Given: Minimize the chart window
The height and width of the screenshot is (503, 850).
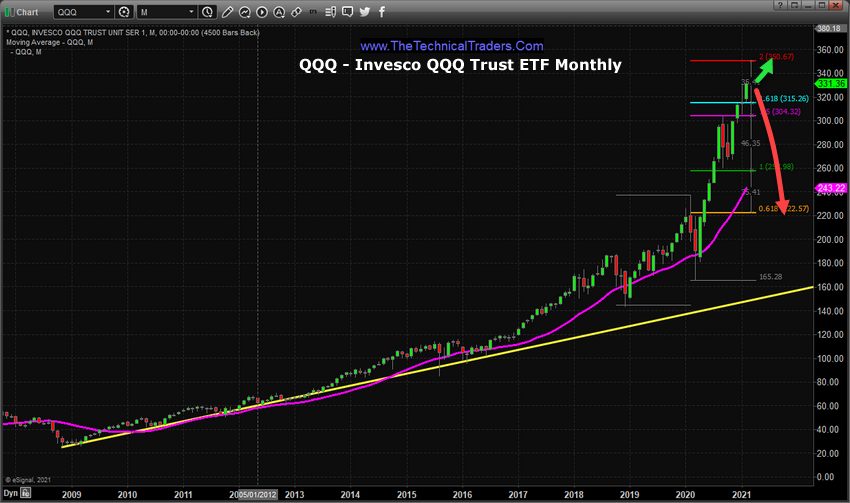Looking at the screenshot, I should [808, 5].
